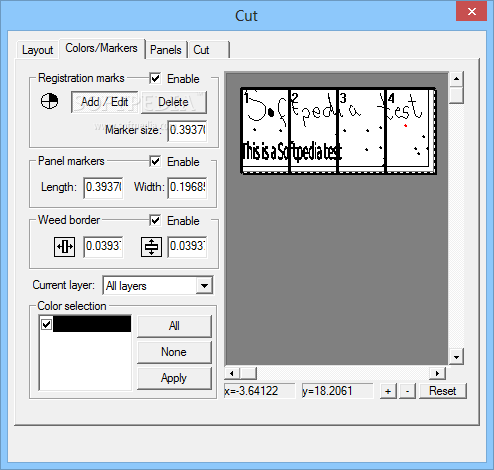Click the Add / Edit button
Image resolution: width=494 pixels, height=470 pixels.
(105, 102)
